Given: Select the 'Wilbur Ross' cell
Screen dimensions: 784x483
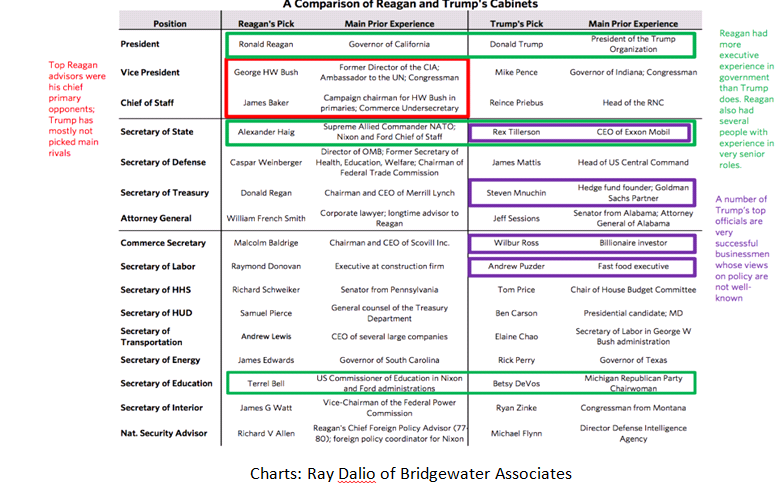Looking at the screenshot, I should 516,243.
